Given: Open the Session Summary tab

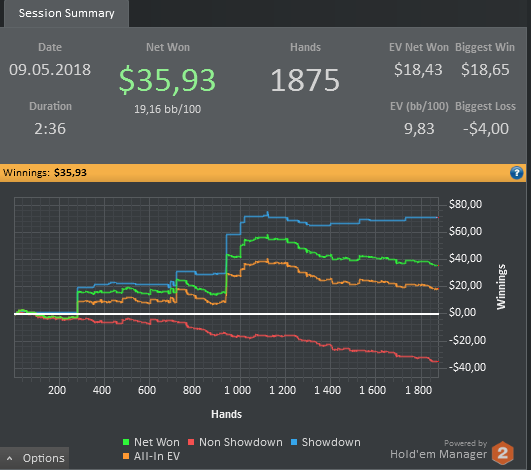Looking at the screenshot, I should [x=66, y=13].
